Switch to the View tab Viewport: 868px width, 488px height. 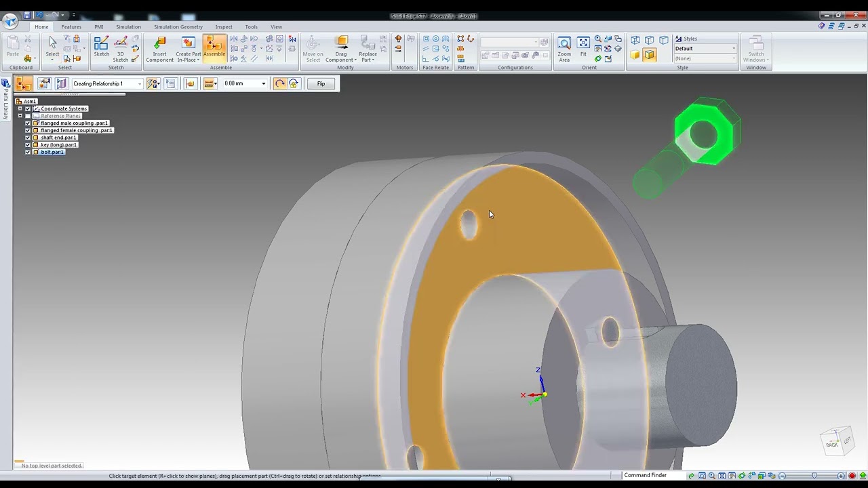pyautogui.click(x=276, y=27)
